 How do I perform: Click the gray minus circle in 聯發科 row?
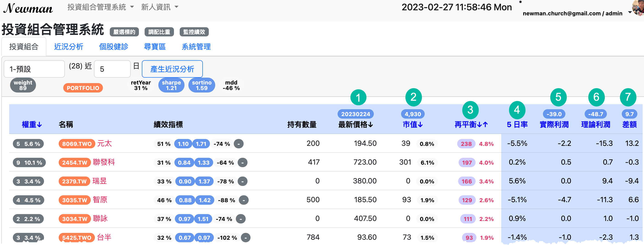coord(242,163)
